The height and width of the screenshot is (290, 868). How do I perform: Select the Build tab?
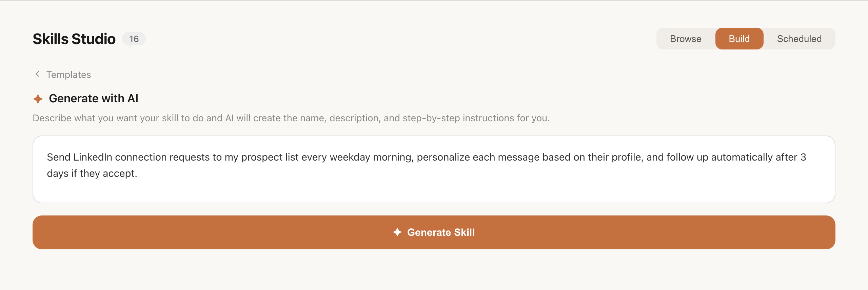739,39
